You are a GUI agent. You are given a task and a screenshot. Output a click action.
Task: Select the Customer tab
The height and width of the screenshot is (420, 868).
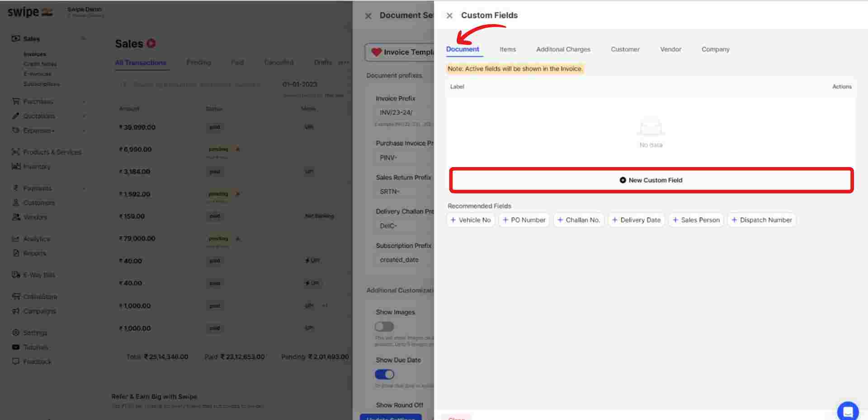point(625,49)
